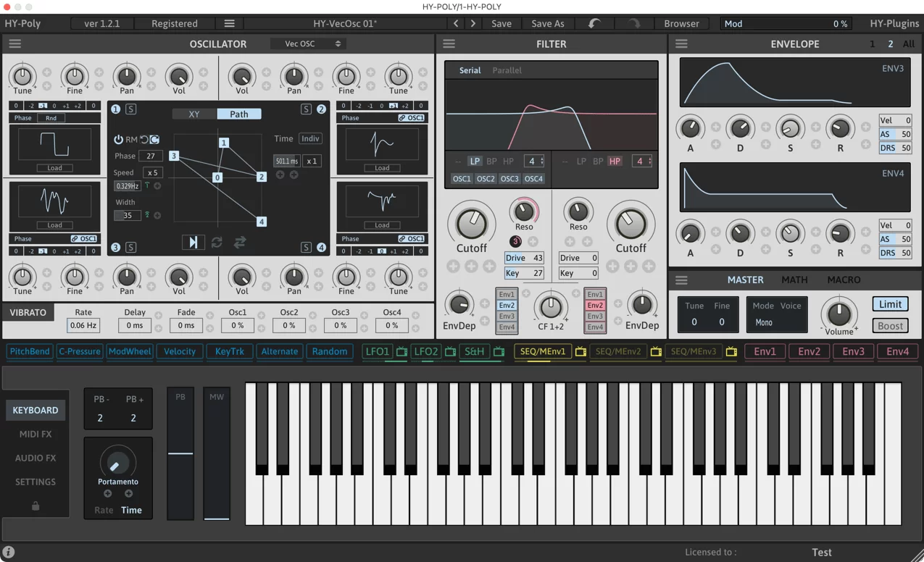Click the Time Indiv selector in the Path section
Viewport: 924px width, 562px height.
310,138
